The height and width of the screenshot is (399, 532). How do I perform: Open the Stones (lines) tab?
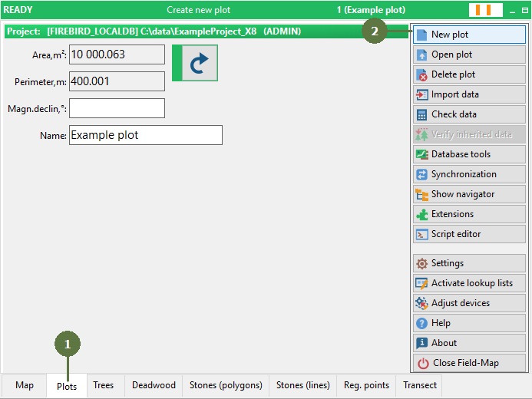[303, 385]
